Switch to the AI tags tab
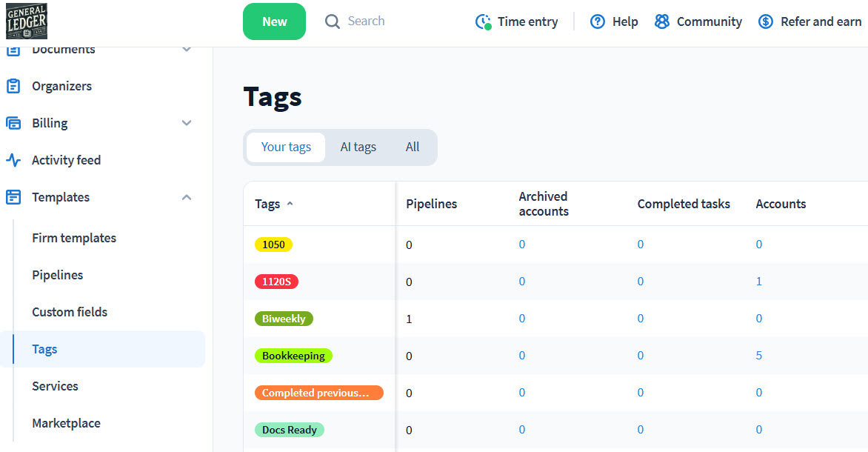 pyautogui.click(x=358, y=147)
